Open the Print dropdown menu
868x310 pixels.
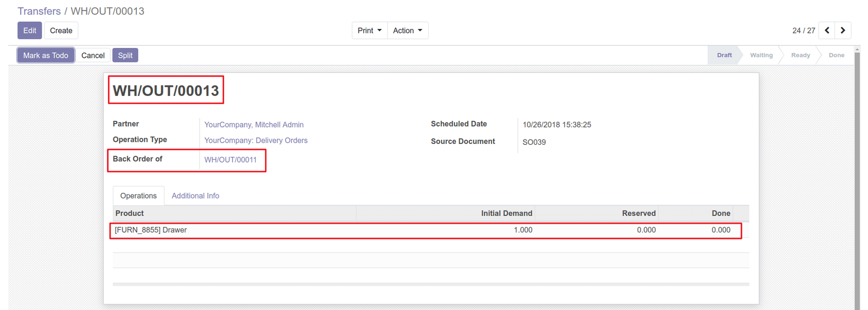tap(369, 31)
